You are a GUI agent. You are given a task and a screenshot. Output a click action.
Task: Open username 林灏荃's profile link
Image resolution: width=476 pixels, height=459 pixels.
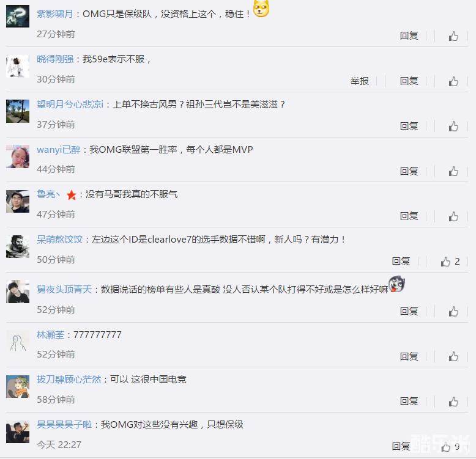(50, 335)
